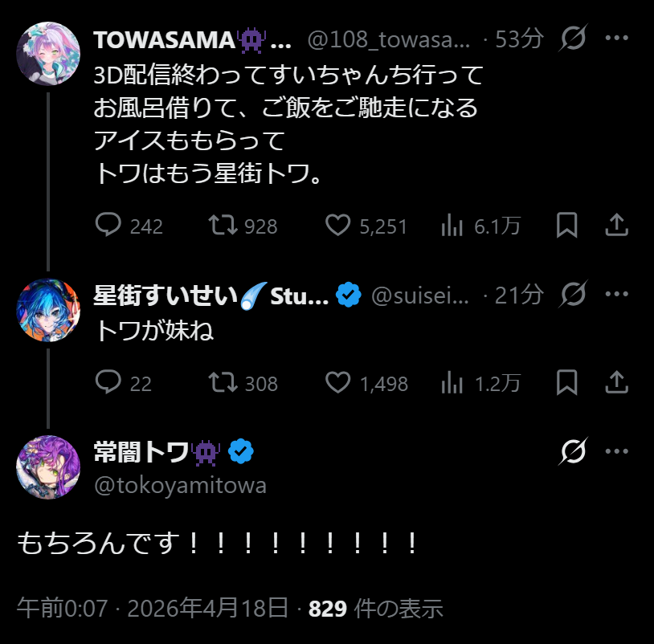Share 星街すいせい's reply
The height and width of the screenshot is (644, 654).
615,382
